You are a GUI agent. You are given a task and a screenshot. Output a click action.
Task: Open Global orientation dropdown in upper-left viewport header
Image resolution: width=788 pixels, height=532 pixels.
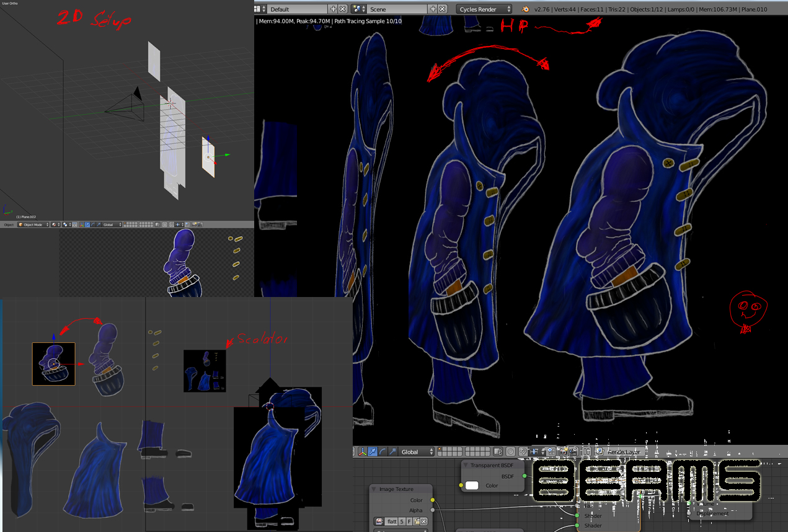click(112, 224)
